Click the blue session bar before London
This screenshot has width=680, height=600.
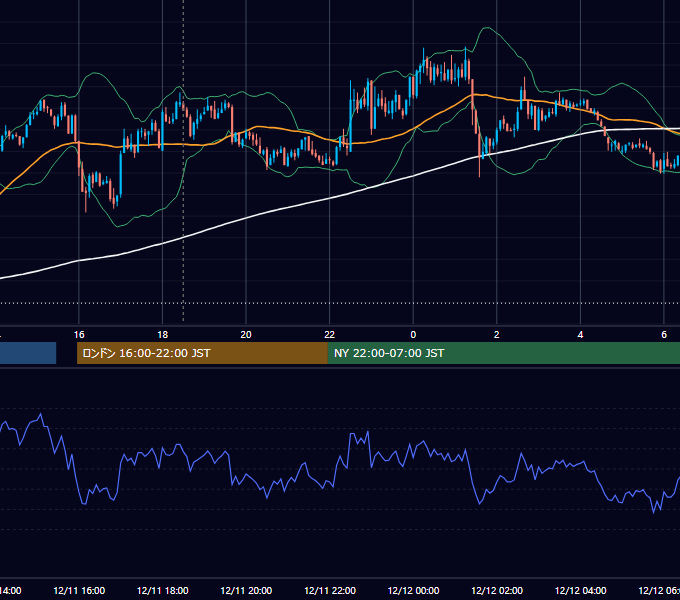pos(28,353)
